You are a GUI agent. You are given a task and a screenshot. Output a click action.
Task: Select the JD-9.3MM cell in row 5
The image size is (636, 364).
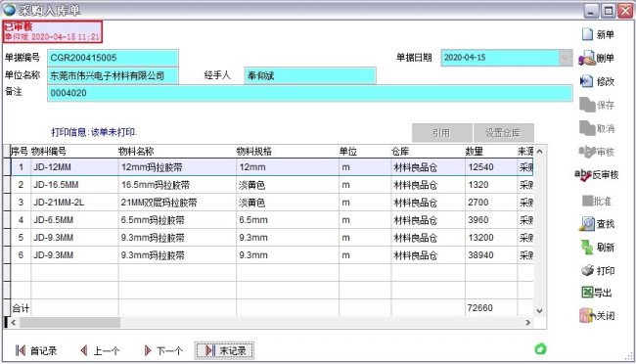click(x=74, y=238)
